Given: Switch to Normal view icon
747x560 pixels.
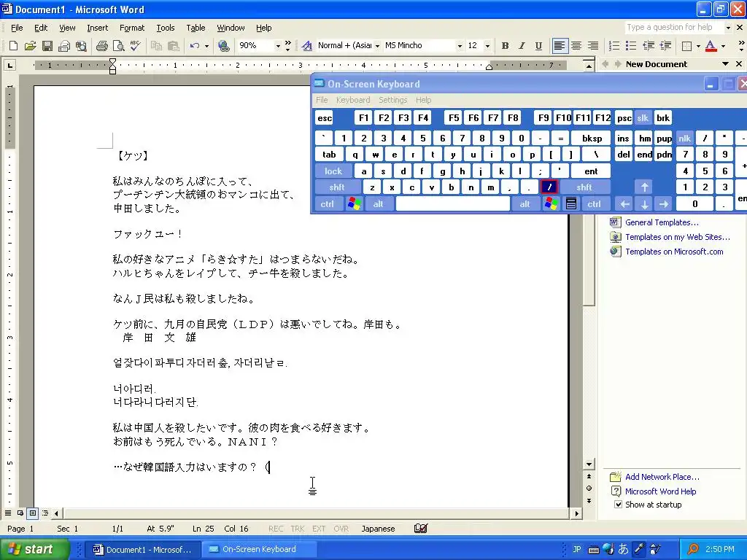Looking at the screenshot, I should click(8, 513).
